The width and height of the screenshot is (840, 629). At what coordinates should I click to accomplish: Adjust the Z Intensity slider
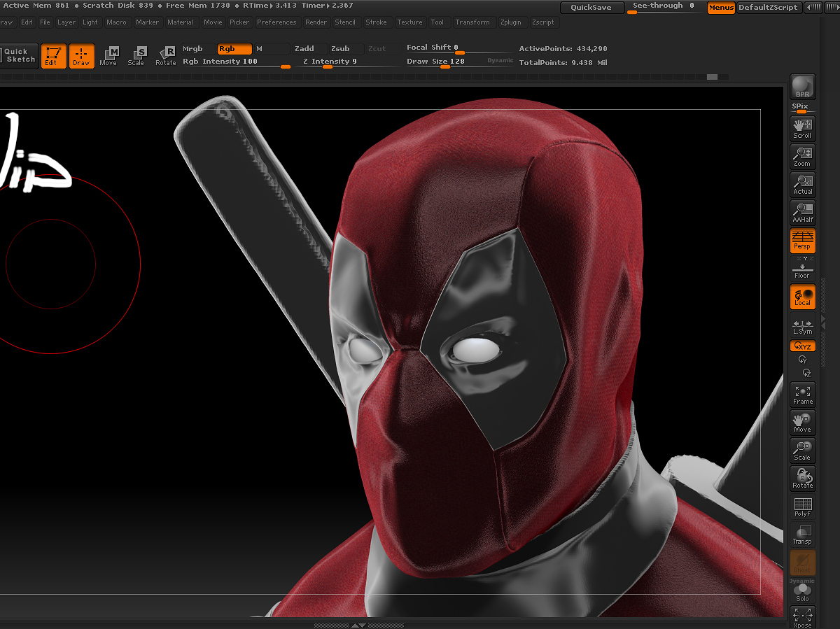pyautogui.click(x=346, y=62)
